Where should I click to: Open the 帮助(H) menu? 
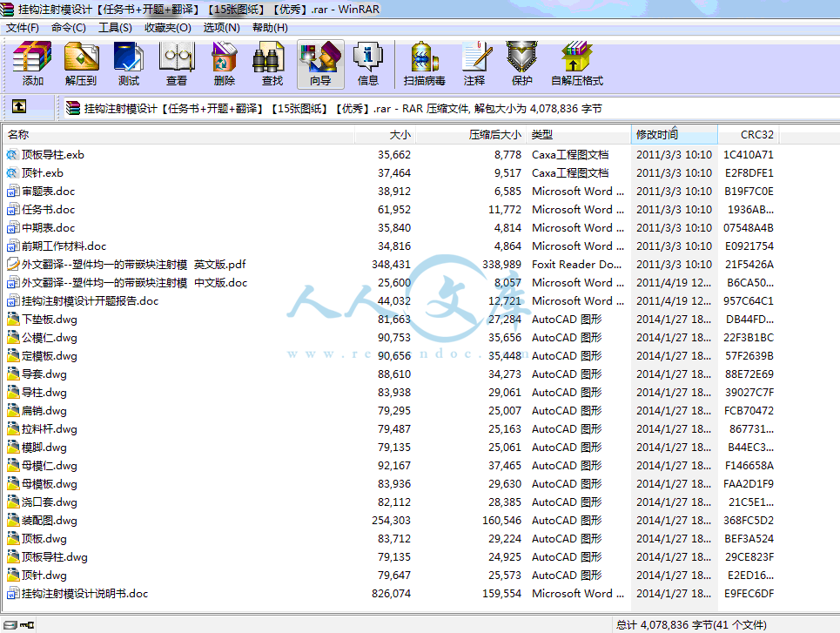tap(270, 28)
